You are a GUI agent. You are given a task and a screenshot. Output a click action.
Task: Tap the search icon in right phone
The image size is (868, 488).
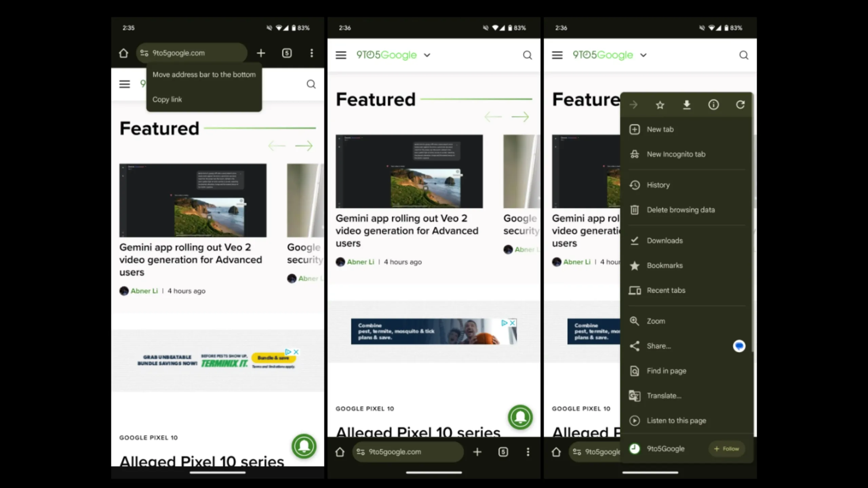744,55
